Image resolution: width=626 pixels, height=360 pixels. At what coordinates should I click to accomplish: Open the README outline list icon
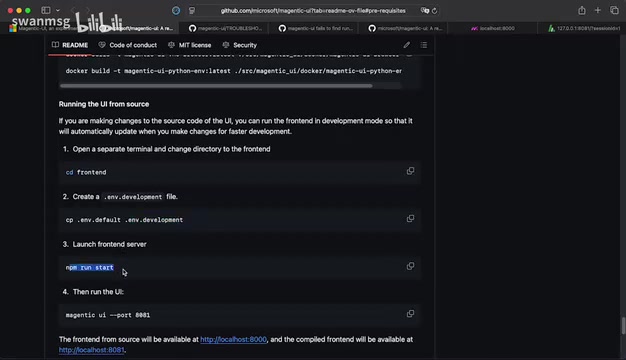point(424,45)
